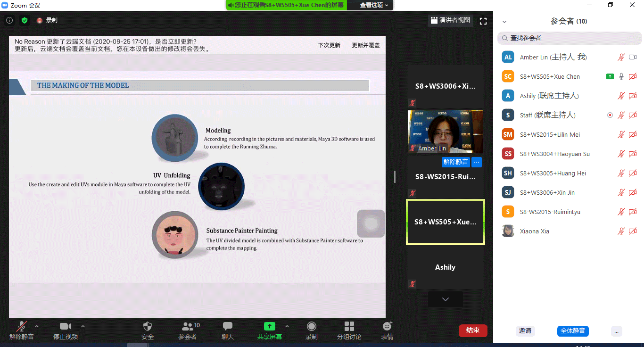644x347 pixels.
Task: Click Substance Painter face image
Action: pyautogui.click(x=175, y=235)
